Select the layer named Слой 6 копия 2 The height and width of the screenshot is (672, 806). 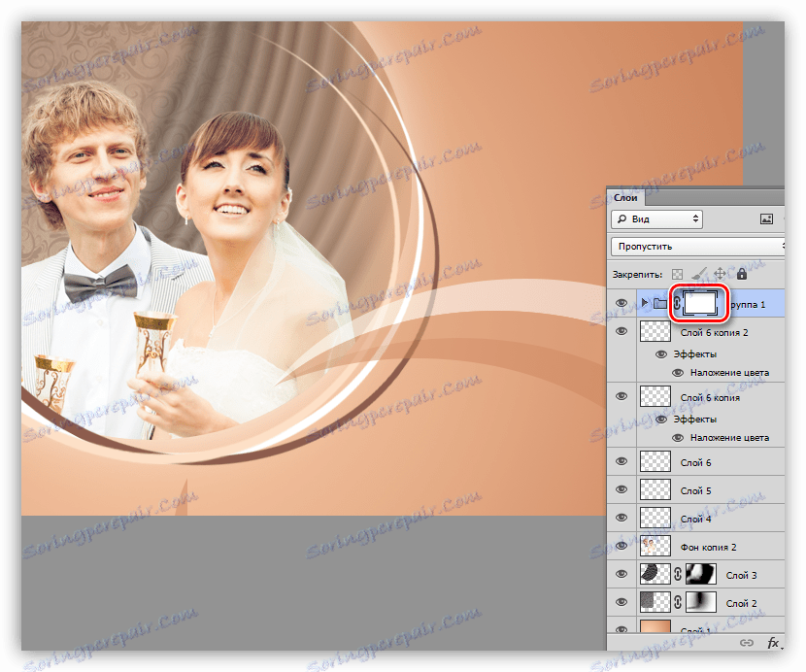click(x=714, y=333)
